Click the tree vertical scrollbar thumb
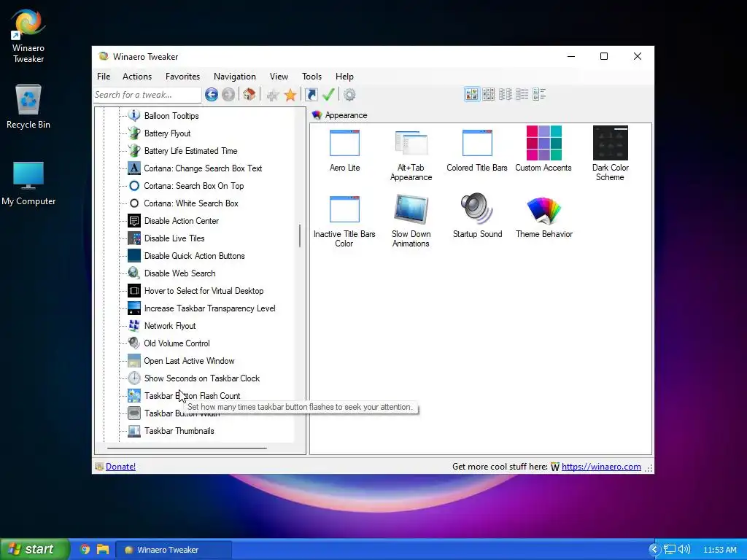Screen dimensions: 747x560 pos(300,236)
